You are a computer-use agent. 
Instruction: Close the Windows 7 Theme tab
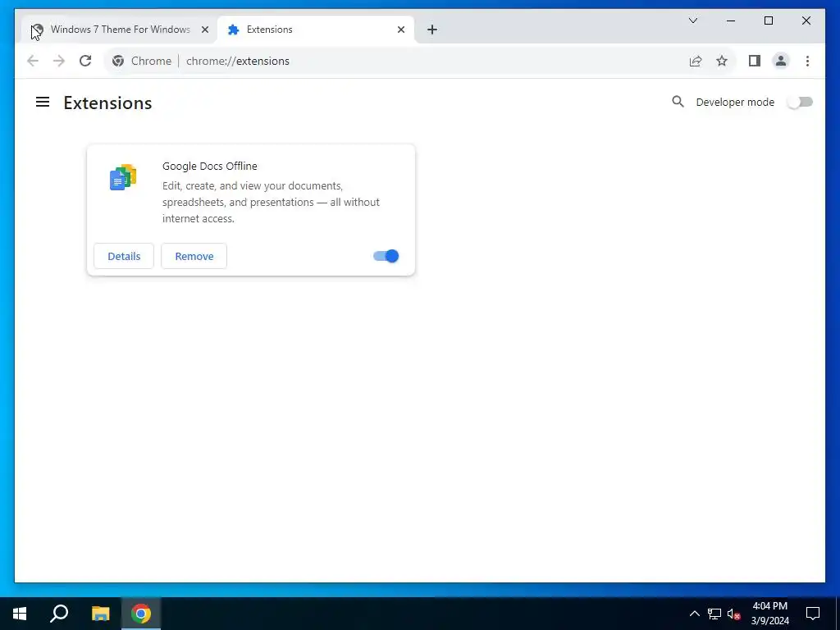pos(204,30)
